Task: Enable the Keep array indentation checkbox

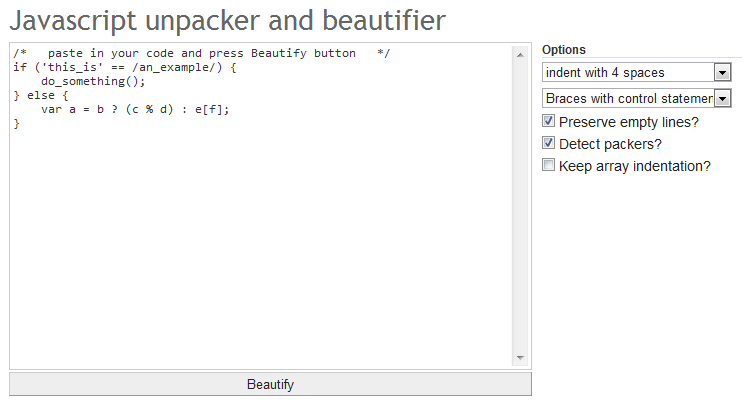Action: click(548, 165)
